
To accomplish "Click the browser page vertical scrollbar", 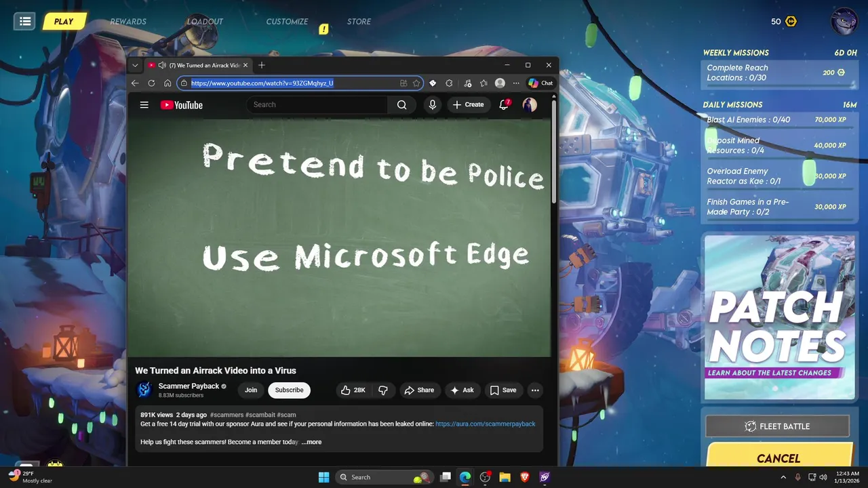I will [x=554, y=153].
